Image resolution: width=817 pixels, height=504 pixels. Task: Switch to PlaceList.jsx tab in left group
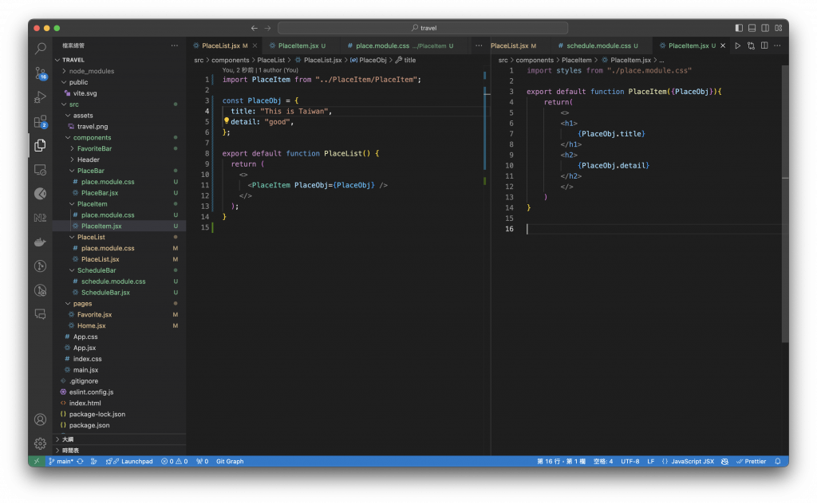(x=221, y=45)
